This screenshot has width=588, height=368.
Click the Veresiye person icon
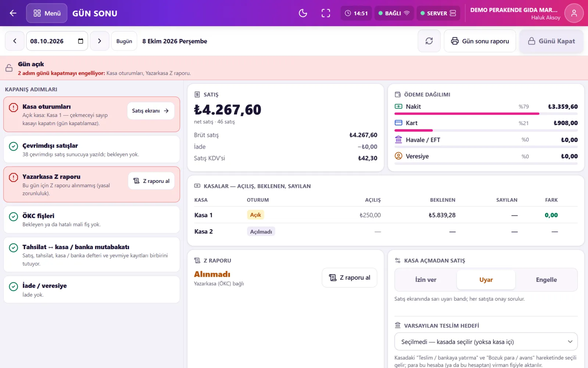[398, 156]
